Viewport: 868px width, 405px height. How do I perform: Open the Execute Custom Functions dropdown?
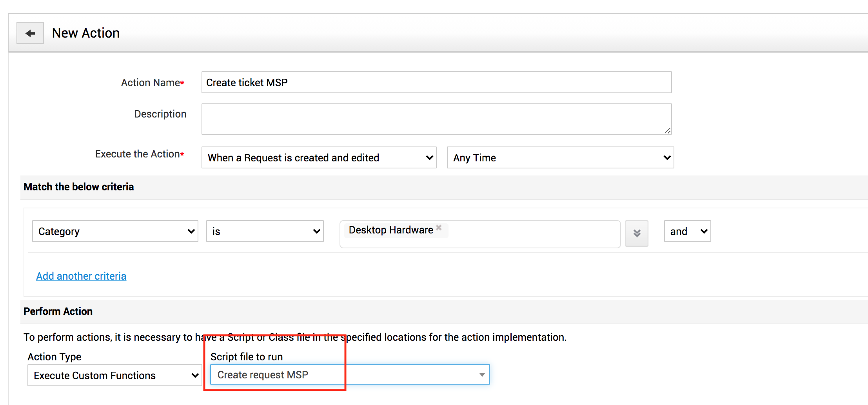pos(114,376)
